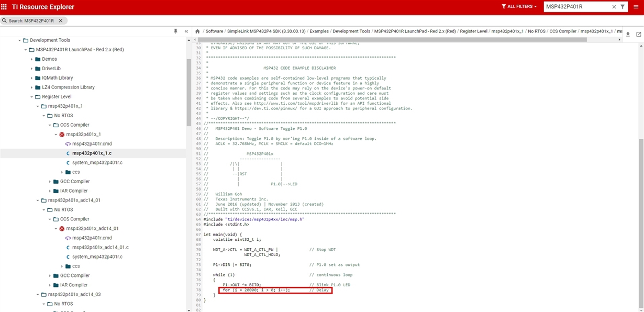Viewport: 644px width, 312px height.
Task: Download the current file
Action: point(628,34)
